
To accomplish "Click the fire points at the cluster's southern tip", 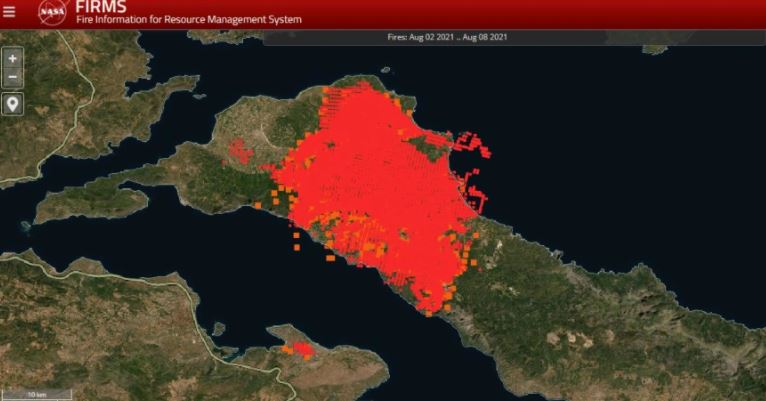I will (432, 300).
